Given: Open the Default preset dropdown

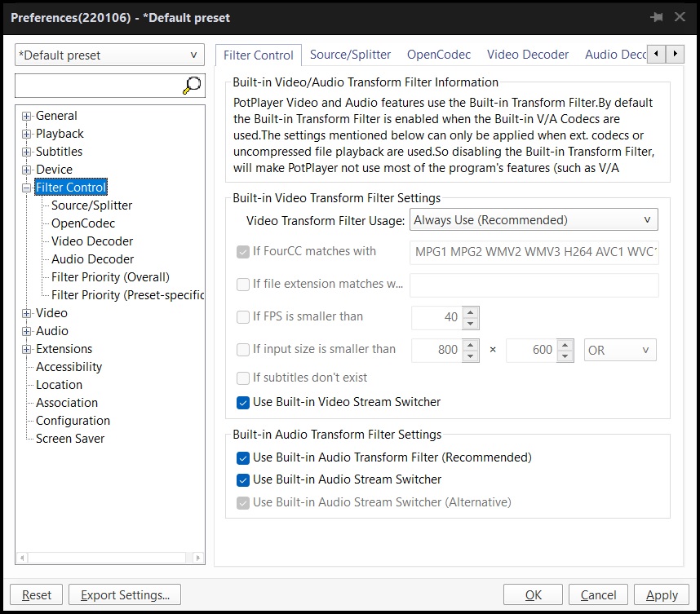Looking at the screenshot, I should pyautogui.click(x=109, y=55).
